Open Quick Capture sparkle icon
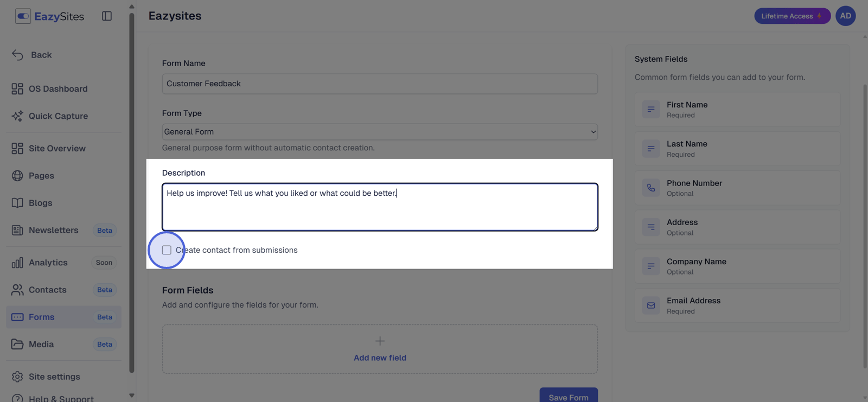Image resolution: width=868 pixels, height=402 pixels. tap(17, 116)
